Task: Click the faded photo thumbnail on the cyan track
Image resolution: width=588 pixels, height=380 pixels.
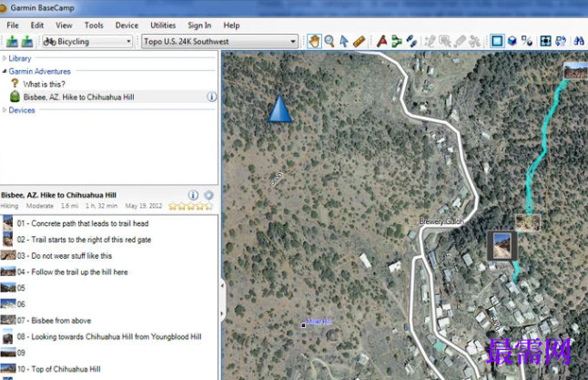Action: 528,222
